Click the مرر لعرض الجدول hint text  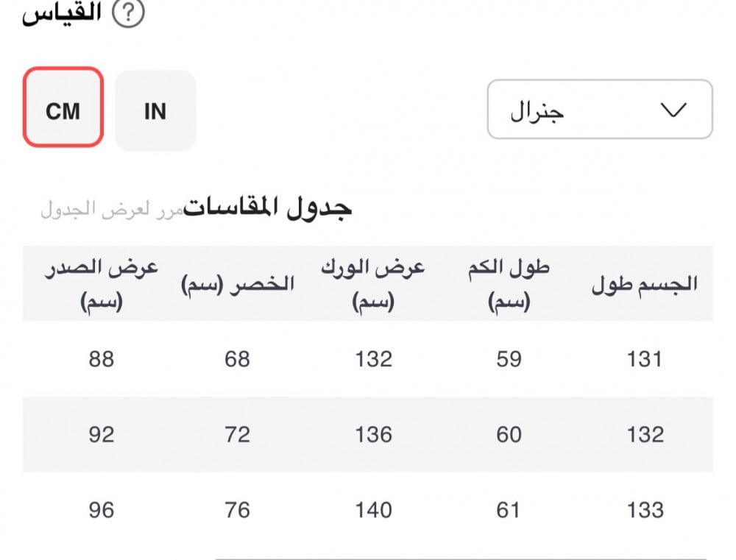point(112,209)
